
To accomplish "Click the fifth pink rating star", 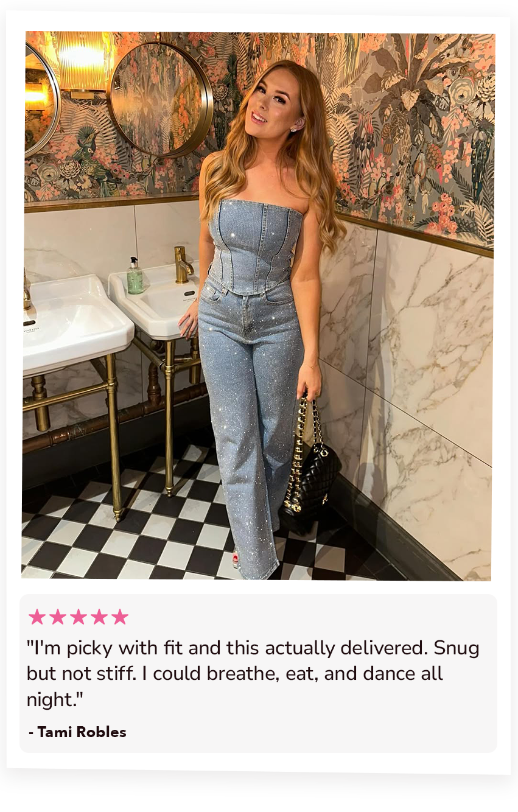I will [x=120, y=617].
